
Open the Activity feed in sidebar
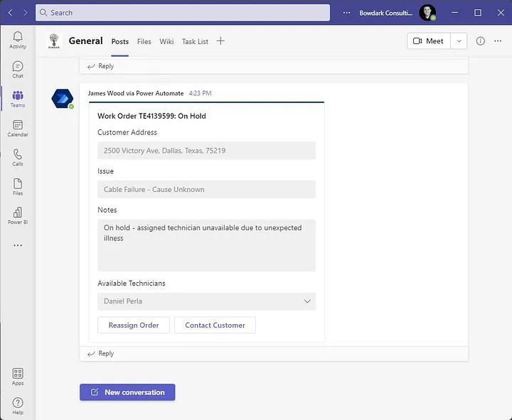pyautogui.click(x=18, y=40)
